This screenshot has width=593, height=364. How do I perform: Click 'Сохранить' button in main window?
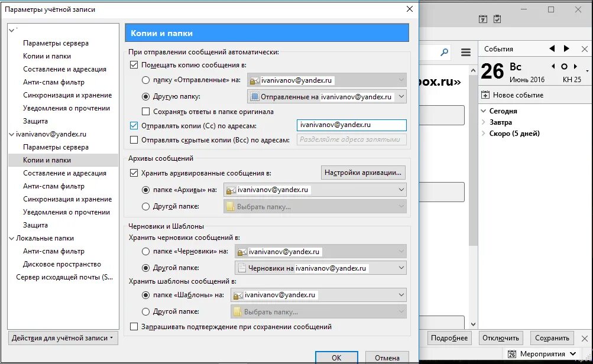[x=552, y=338]
